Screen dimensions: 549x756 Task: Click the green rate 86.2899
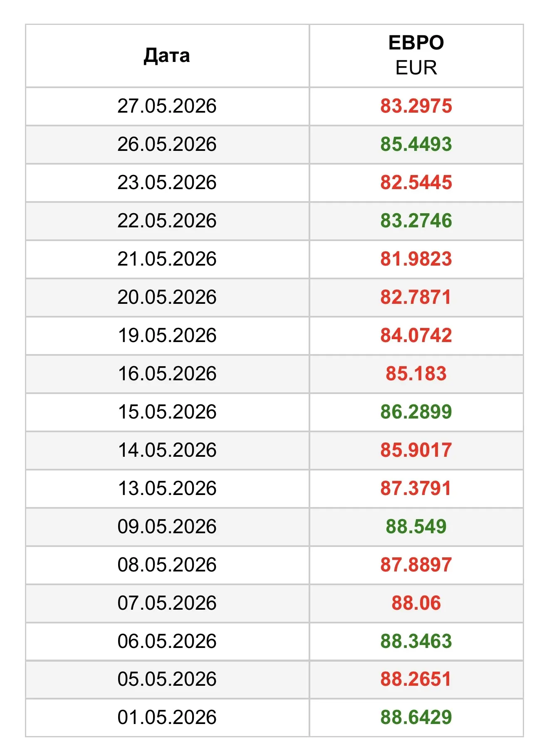click(x=416, y=412)
